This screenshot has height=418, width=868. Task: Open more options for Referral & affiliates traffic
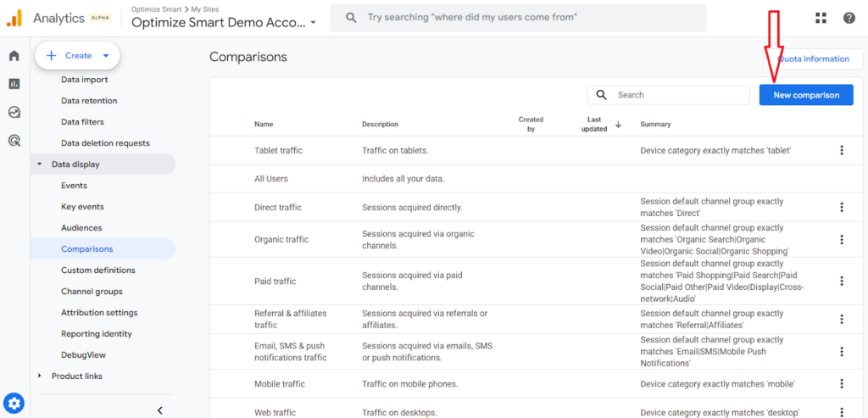point(842,319)
